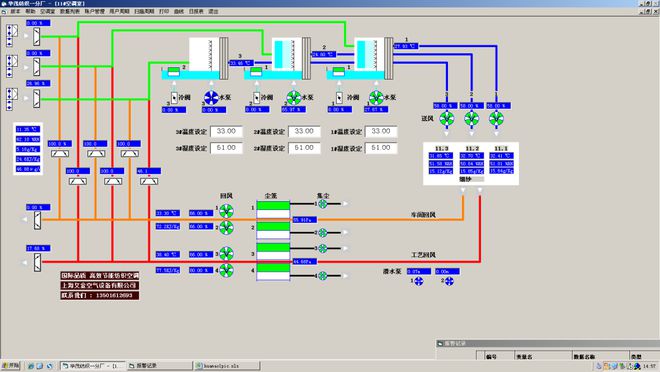Screen dimensions: 660x372
Task: Click dust cage (尘笼) number 3 indicator
Action: pos(273,251)
